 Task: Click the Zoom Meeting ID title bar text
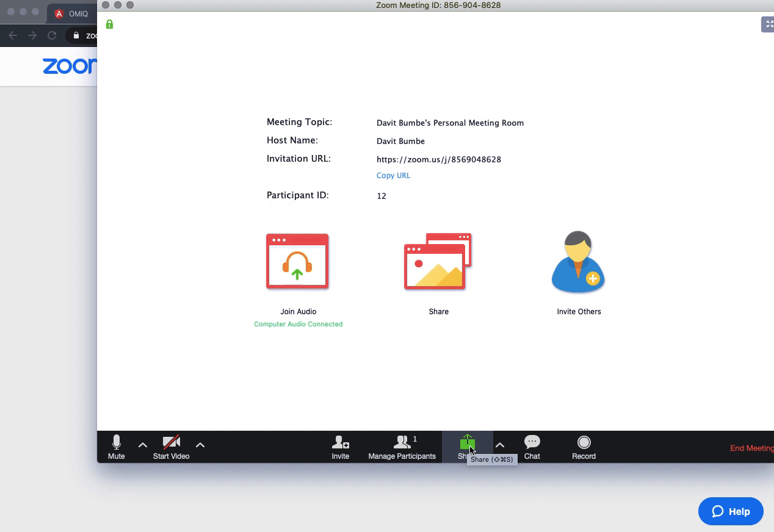pos(439,5)
